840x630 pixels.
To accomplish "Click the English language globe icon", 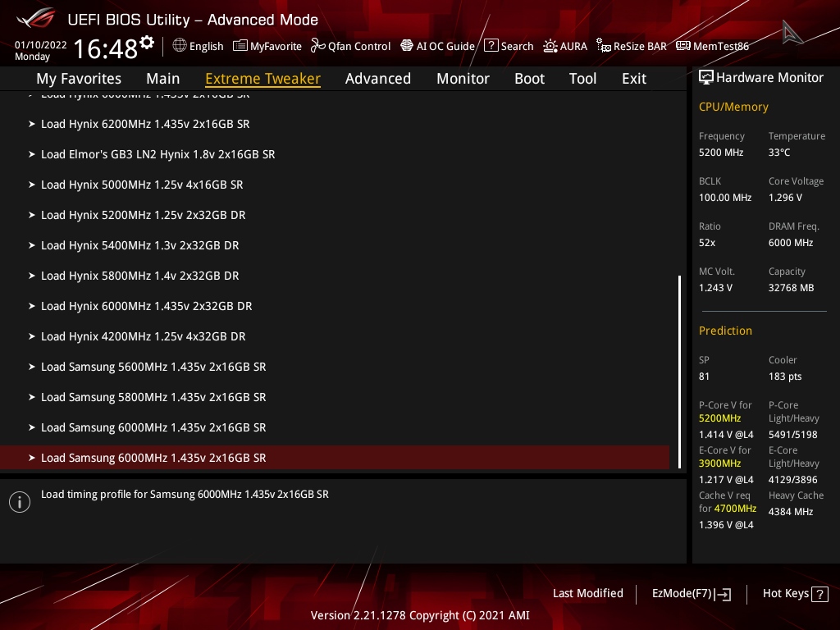I will point(180,46).
